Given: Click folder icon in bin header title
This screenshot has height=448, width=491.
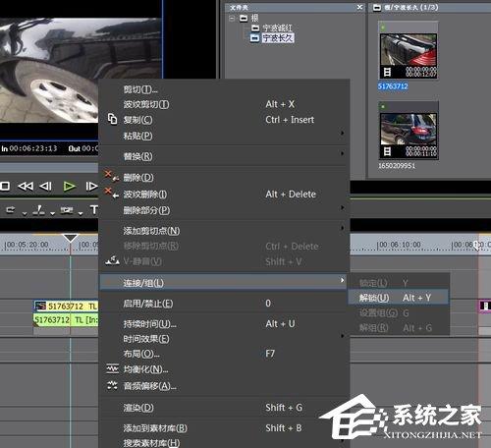Looking at the screenshot, I should click(x=377, y=7).
